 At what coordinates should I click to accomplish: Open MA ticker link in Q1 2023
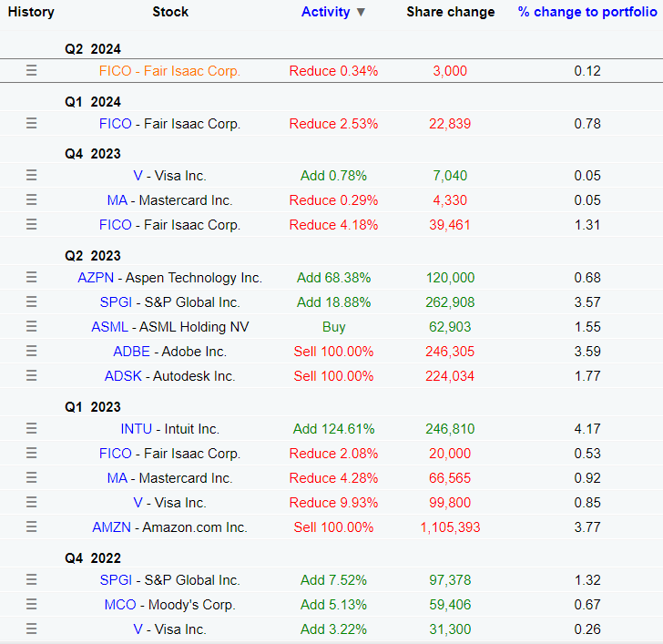(117, 478)
